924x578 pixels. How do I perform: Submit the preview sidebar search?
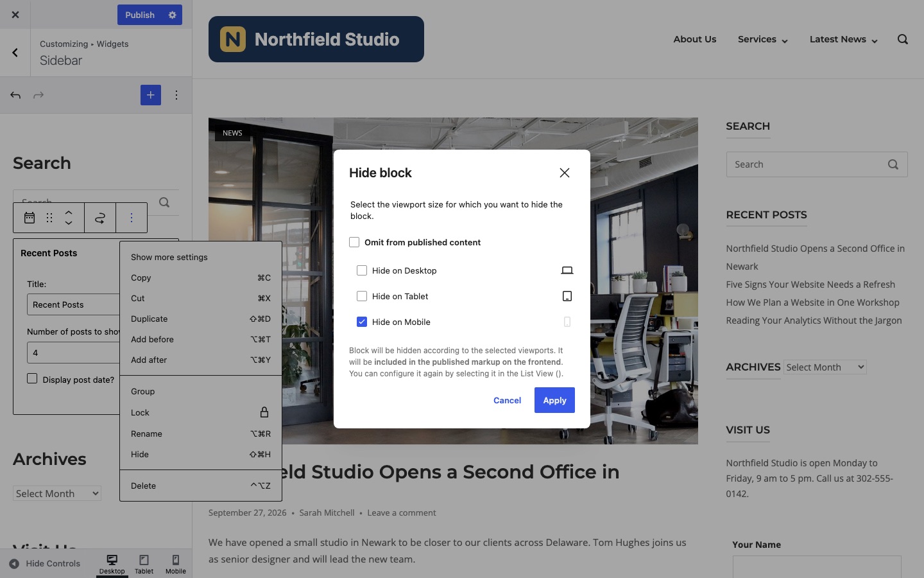click(x=893, y=164)
